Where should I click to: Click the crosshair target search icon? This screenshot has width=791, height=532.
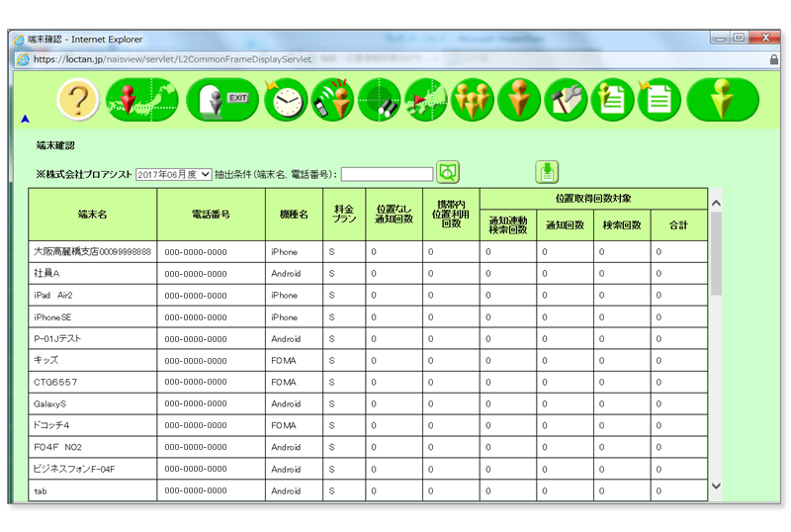[379, 100]
